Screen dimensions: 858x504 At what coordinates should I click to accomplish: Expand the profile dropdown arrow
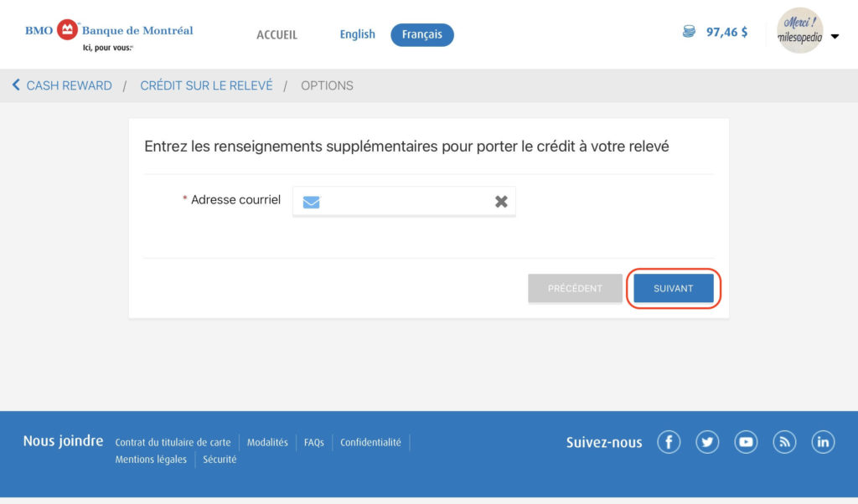pyautogui.click(x=835, y=36)
